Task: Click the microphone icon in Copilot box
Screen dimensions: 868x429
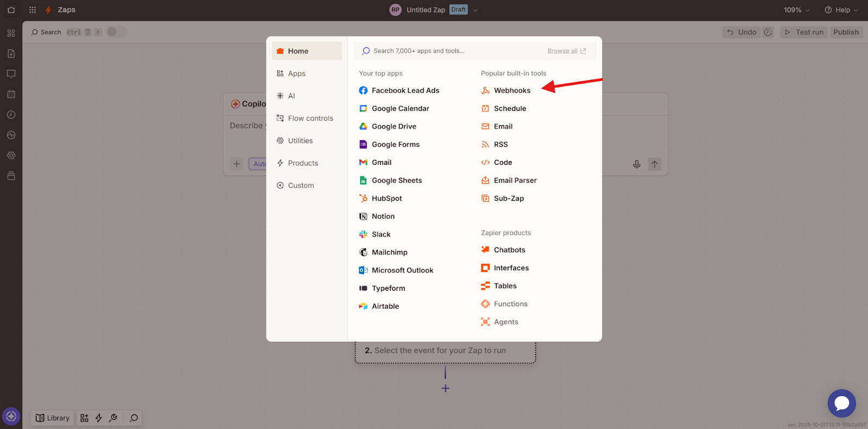Action: (637, 164)
